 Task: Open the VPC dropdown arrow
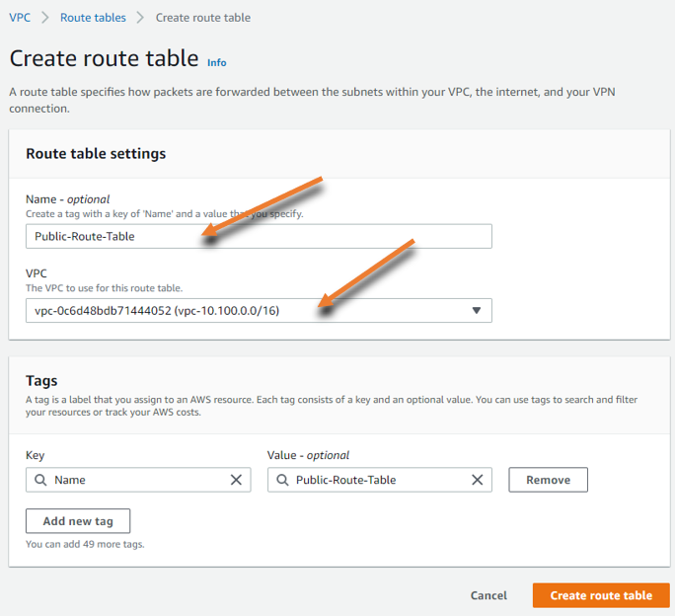(476, 311)
